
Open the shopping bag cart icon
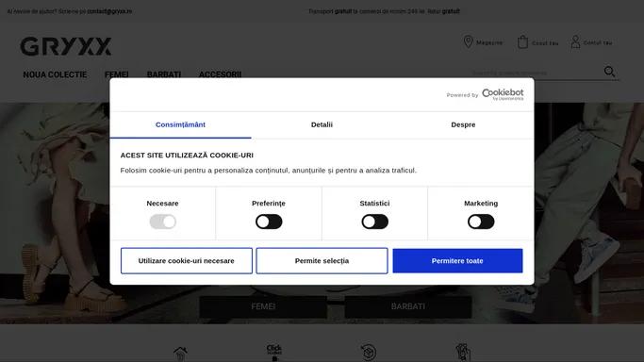[522, 41]
